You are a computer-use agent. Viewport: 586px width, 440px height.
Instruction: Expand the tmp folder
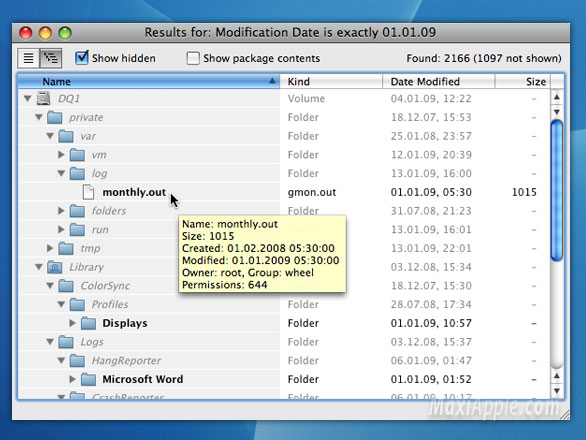[x=50, y=248]
